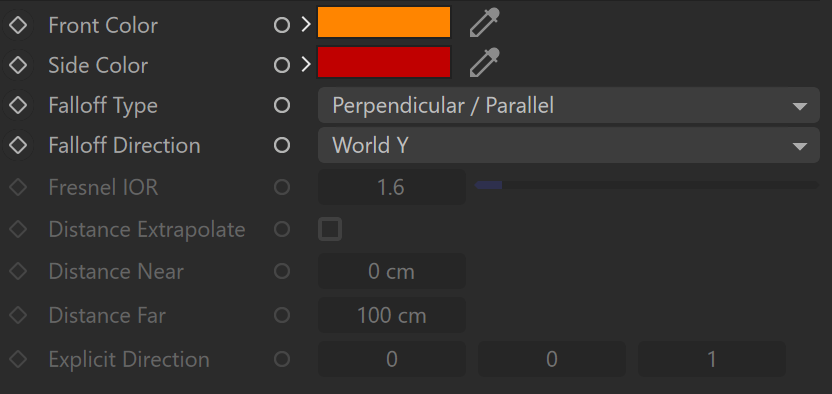Open the Falloff Type dropdown
Image resolution: width=832 pixels, height=394 pixels.
pos(569,105)
